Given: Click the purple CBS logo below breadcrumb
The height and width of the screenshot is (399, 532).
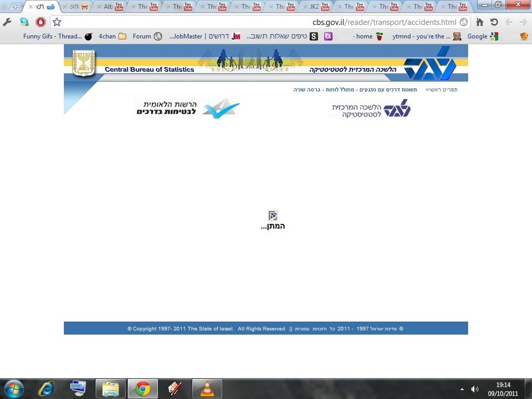Looking at the screenshot, I should tap(371, 109).
